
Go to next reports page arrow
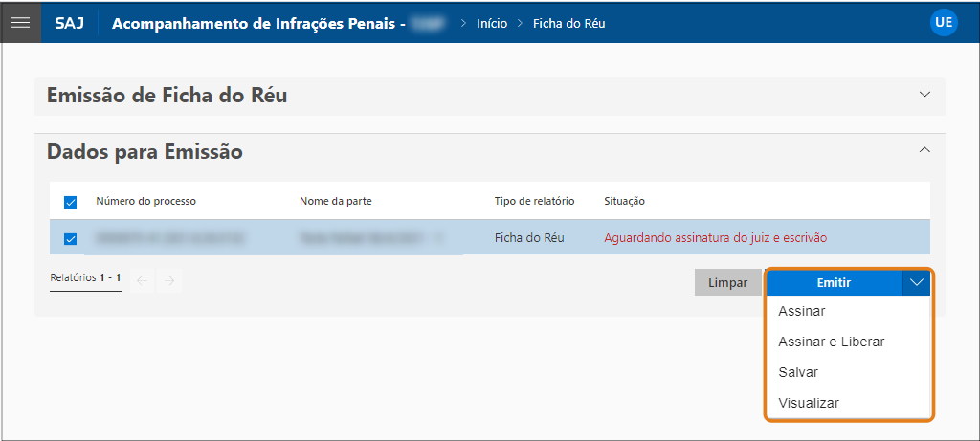click(168, 280)
